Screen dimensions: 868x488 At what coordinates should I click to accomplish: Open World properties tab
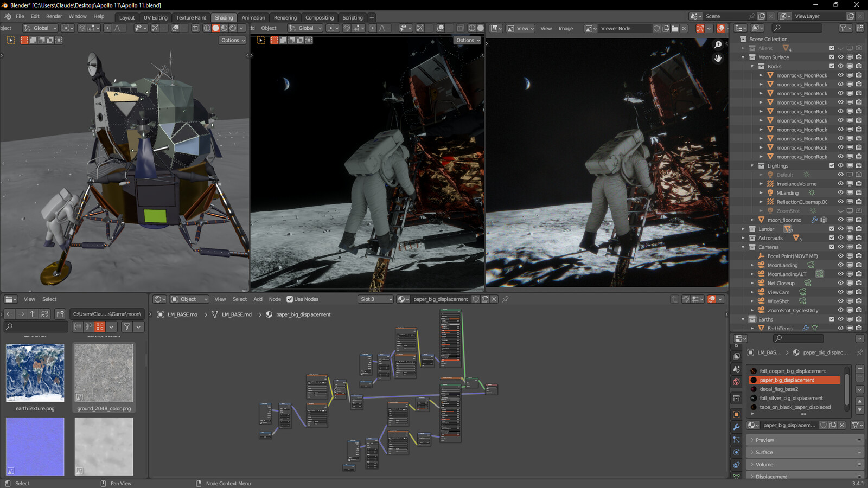(736, 382)
